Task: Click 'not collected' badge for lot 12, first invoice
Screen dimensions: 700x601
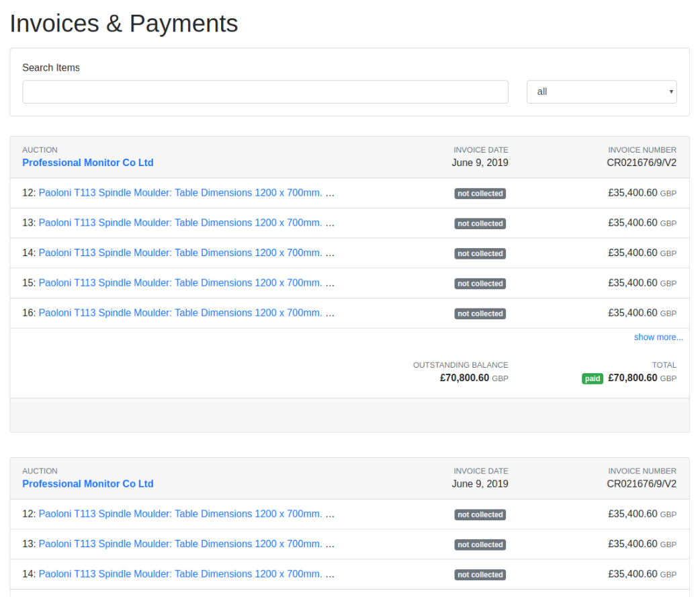Action: [x=480, y=194]
